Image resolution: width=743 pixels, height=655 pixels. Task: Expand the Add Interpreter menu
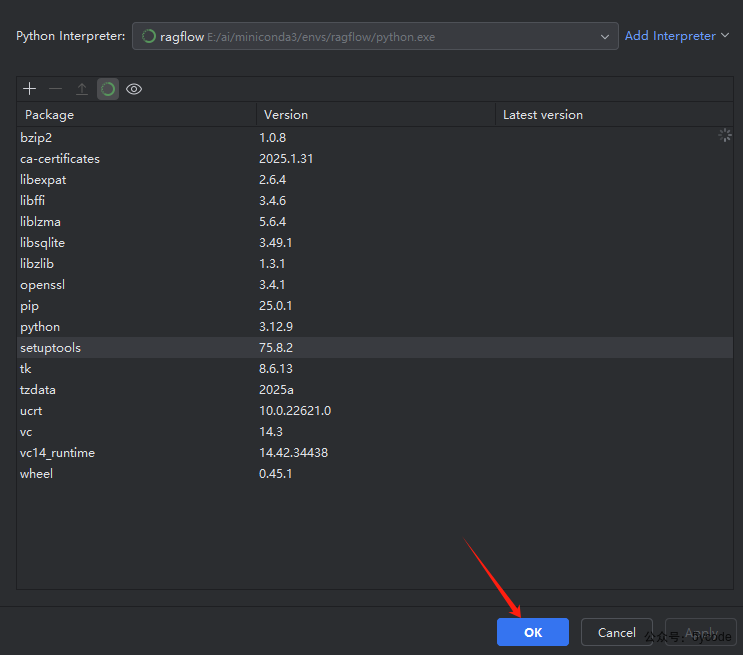(677, 36)
